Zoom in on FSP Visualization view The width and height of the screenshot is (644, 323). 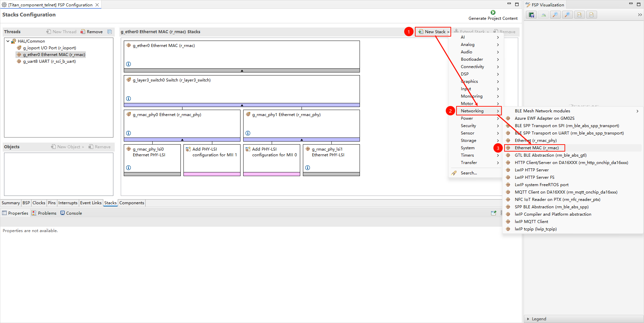[x=567, y=15]
